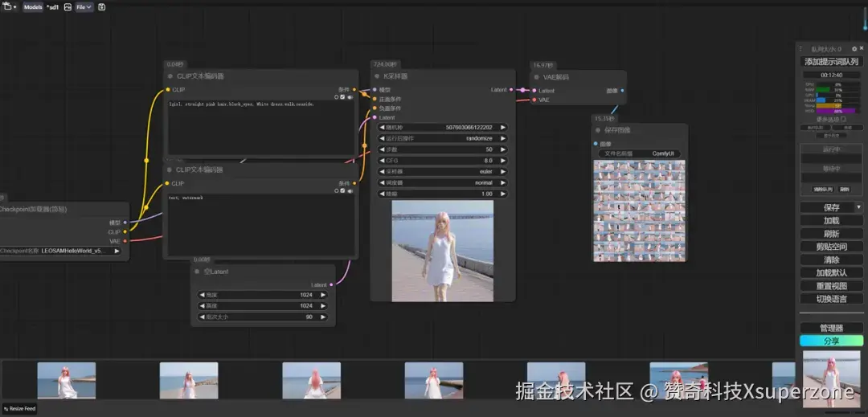This screenshot has width=868, height=417.
Task: Click the 正面条件 input connector on K采样器
Action: tap(375, 99)
